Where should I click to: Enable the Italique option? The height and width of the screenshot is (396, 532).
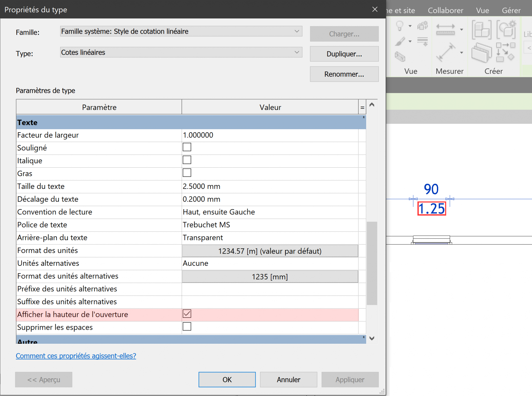click(x=187, y=160)
